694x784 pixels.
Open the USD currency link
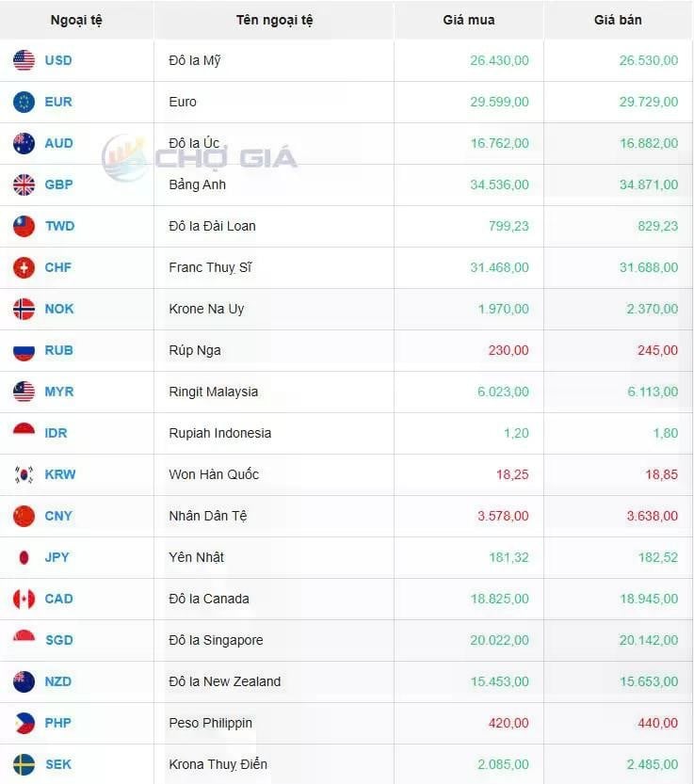(x=58, y=60)
